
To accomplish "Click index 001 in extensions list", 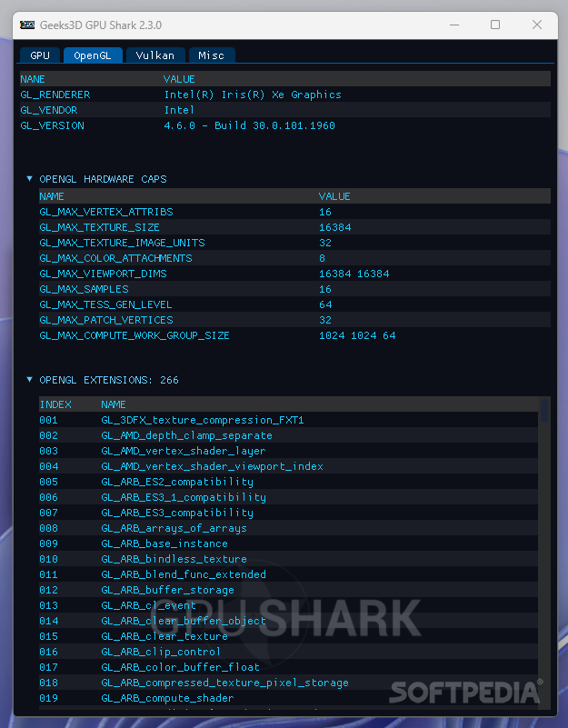I will coord(49,420).
